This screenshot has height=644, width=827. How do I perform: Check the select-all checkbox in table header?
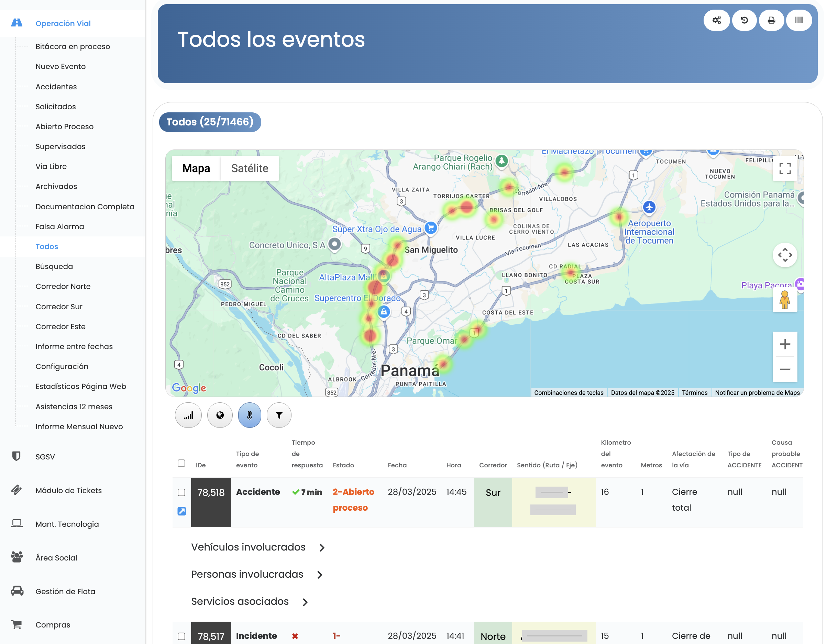click(182, 463)
